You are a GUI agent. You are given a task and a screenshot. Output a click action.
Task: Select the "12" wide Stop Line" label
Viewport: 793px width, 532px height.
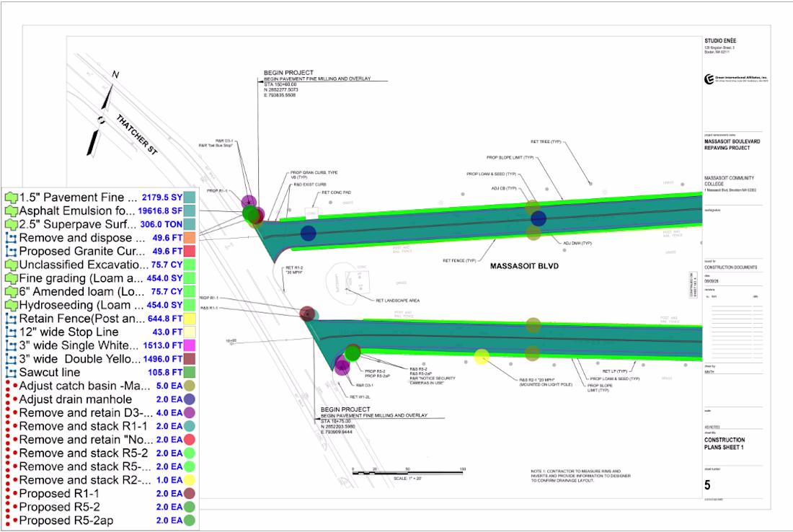pyautogui.click(x=68, y=332)
